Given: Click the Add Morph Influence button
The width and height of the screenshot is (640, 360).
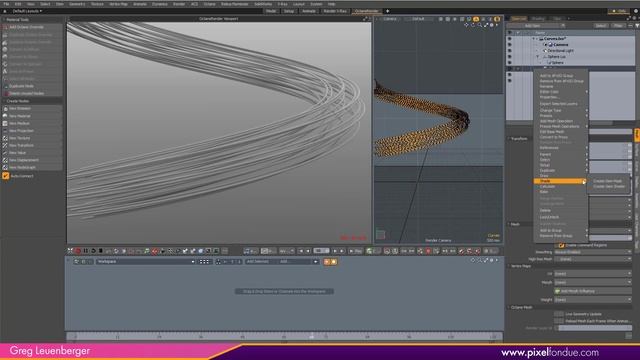Looking at the screenshot, I should pos(593,291).
